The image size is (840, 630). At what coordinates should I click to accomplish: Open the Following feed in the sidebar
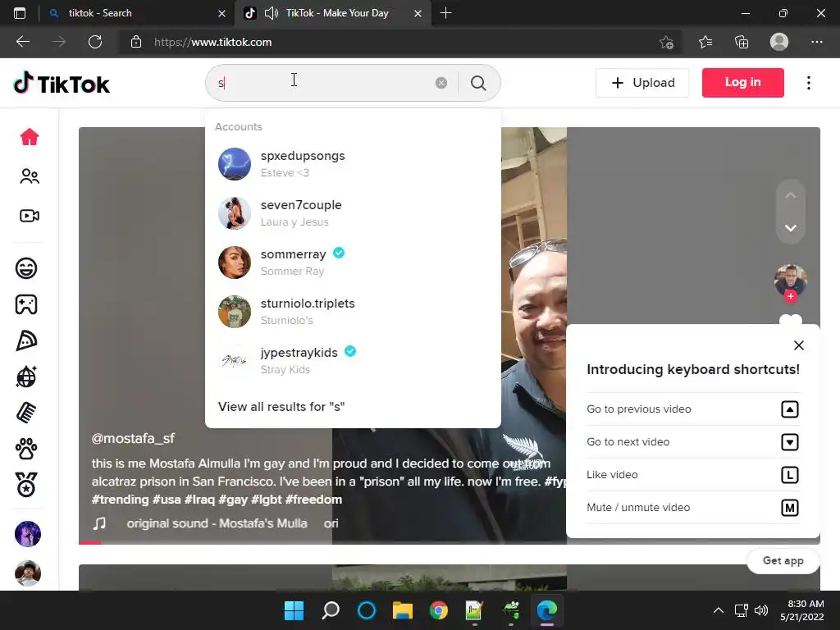(30, 176)
